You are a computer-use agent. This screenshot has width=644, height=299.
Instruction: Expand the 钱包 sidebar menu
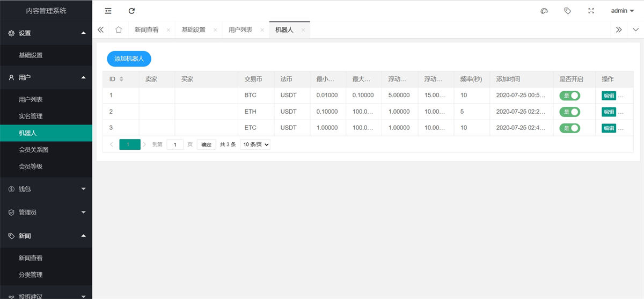(x=46, y=189)
